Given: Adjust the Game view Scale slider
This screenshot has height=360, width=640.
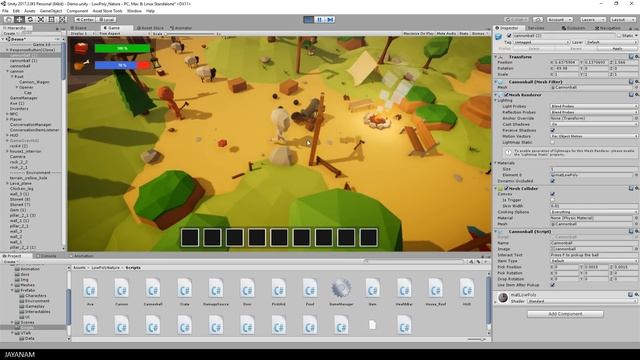Looking at the screenshot, I should click(190, 33).
